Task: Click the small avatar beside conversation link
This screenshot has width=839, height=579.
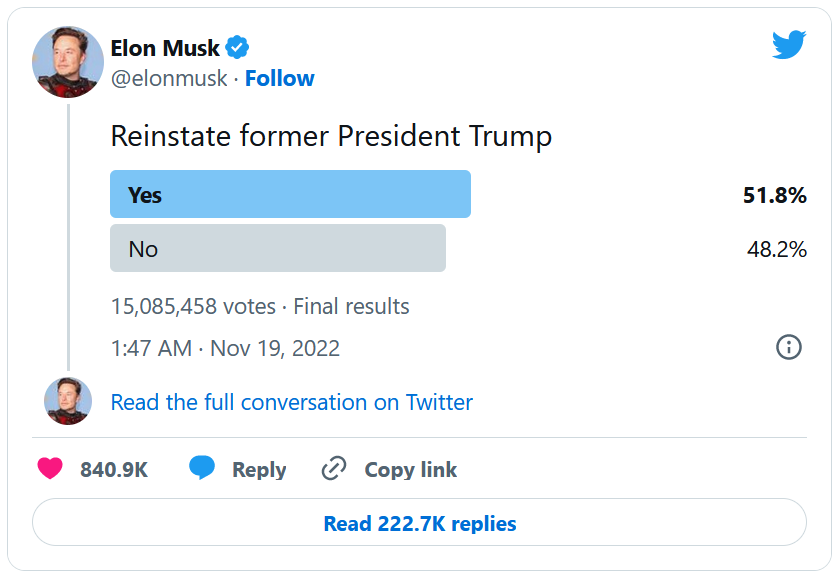Action: 68,401
